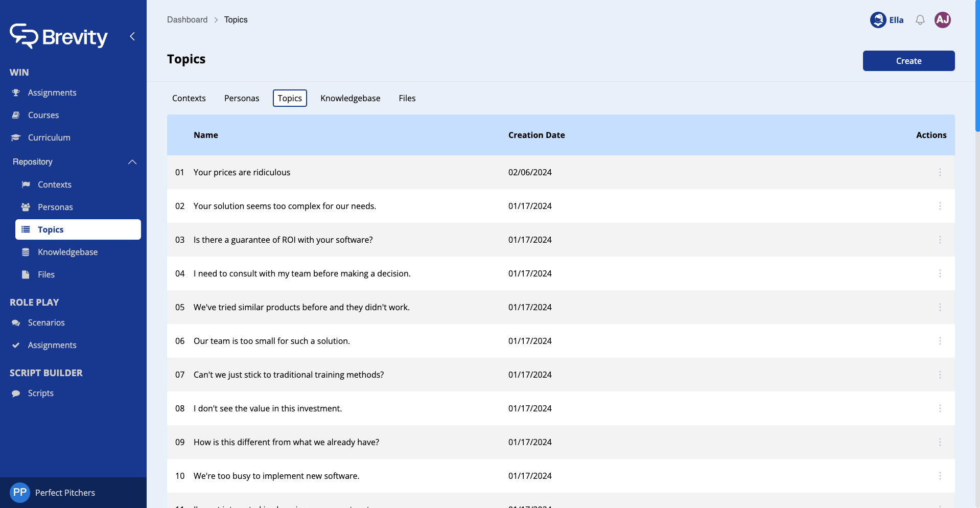This screenshot has width=980, height=508.
Task: Click the AJ user avatar
Action: coord(942,20)
